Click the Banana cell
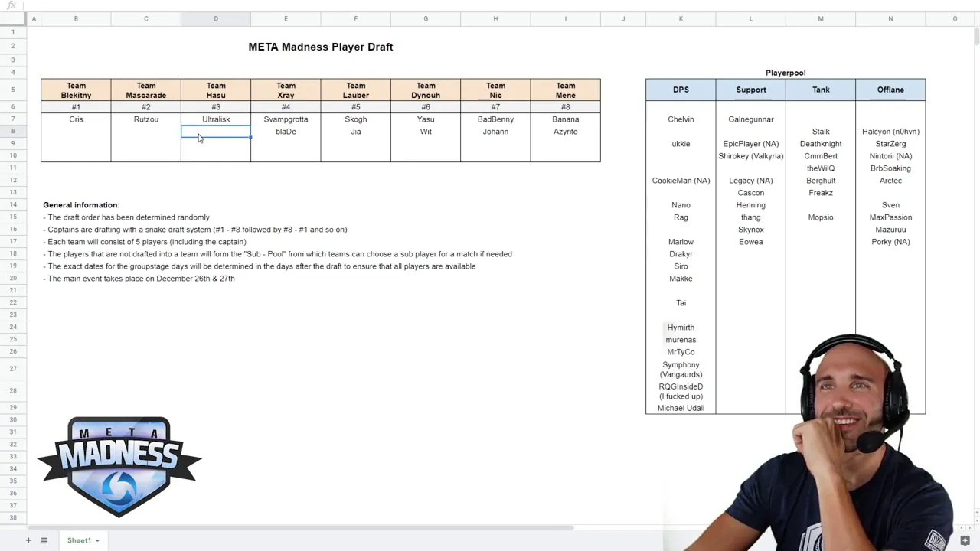This screenshot has height=551, width=980. click(x=566, y=119)
